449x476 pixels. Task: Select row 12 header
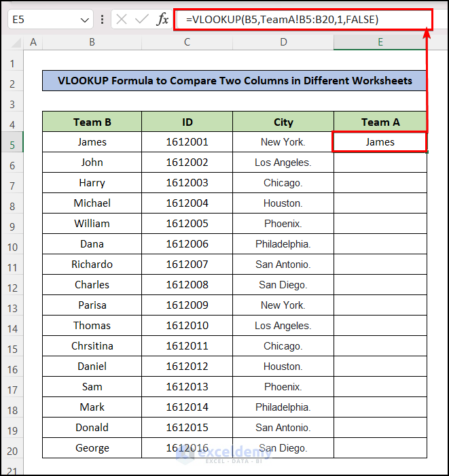pos(12,285)
